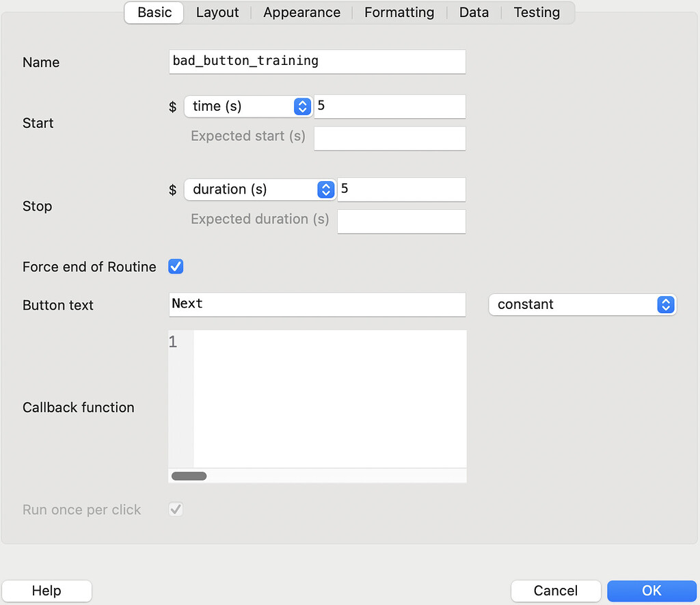Open the start type 'time (s)' dropdown
Viewport: 700px width, 605px height.
click(248, 106)
